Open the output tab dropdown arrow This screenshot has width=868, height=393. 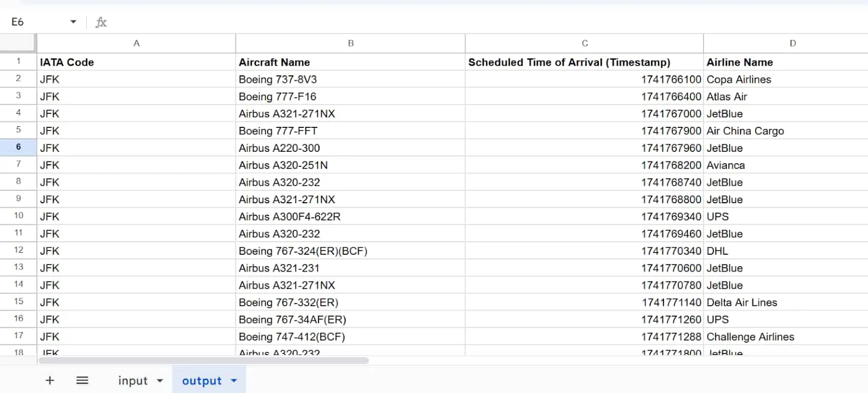pos(234,381)
